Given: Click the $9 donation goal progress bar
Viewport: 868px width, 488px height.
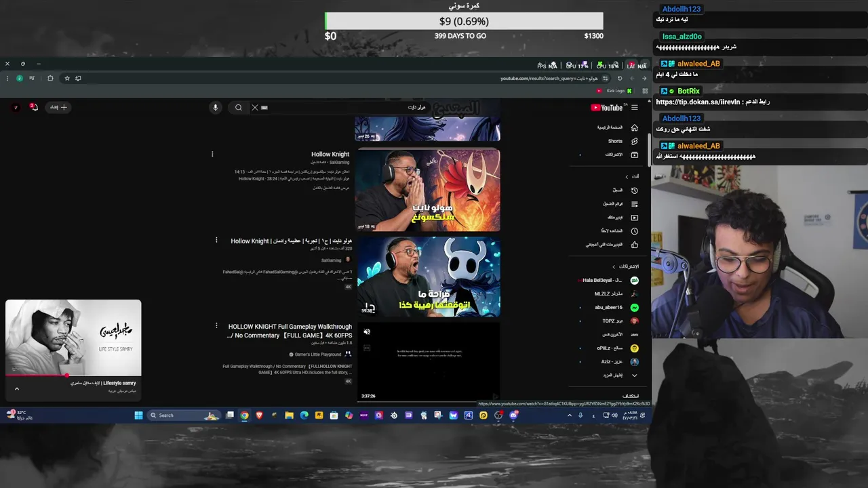Looking at the screenshot, I should [x=464, y=21].
